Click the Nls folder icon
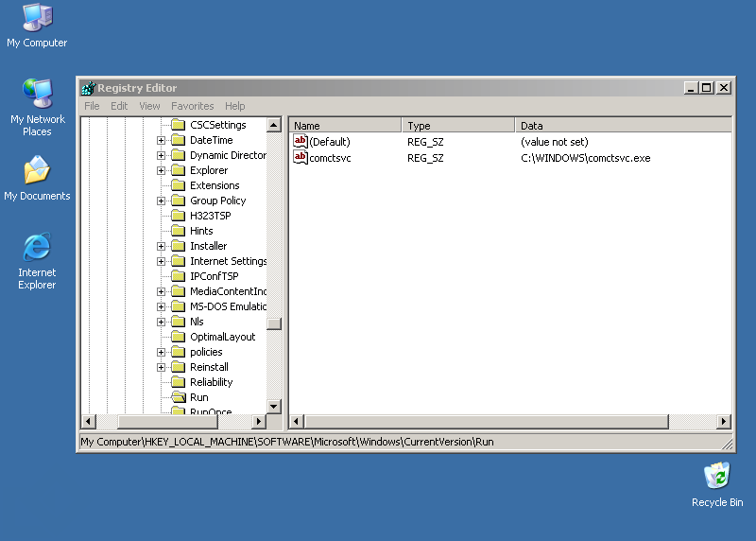 pyautogui.click(x=179, y=322)
